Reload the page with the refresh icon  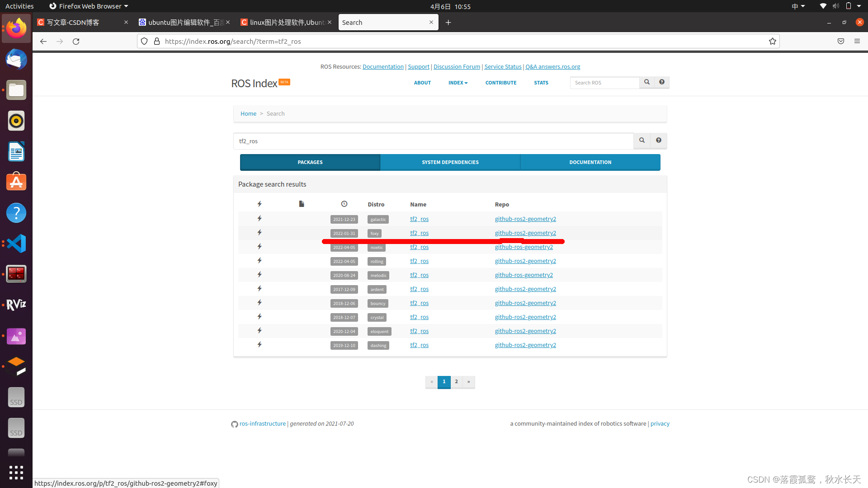click(76, 41)
